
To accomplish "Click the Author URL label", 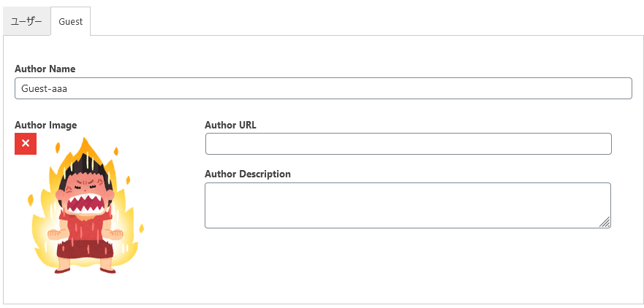I will [x=231, y=126].
